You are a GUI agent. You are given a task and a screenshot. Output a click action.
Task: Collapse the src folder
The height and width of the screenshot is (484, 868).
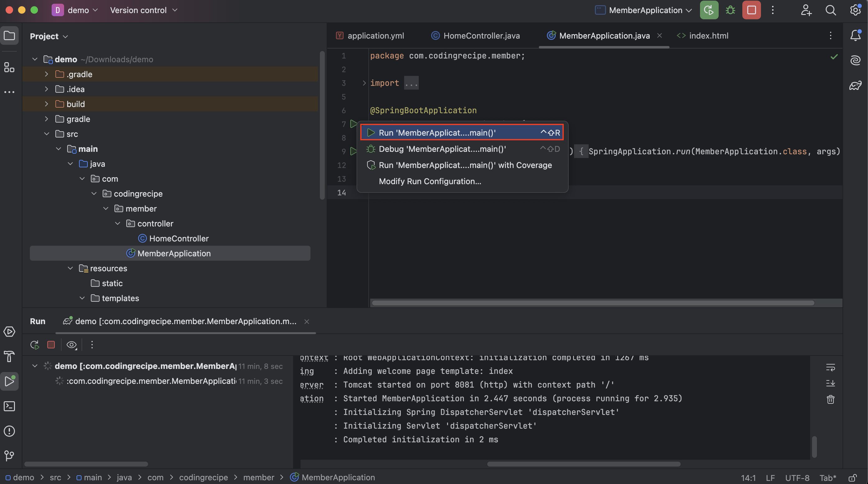[x=46, y=134]
